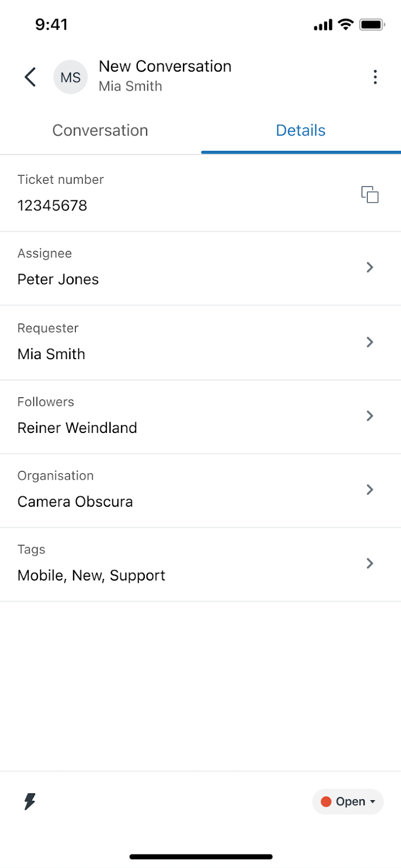The height and width of the screenshot is (868, 401).
Task: Expand the Requester chevron
Action: point(370,342)
